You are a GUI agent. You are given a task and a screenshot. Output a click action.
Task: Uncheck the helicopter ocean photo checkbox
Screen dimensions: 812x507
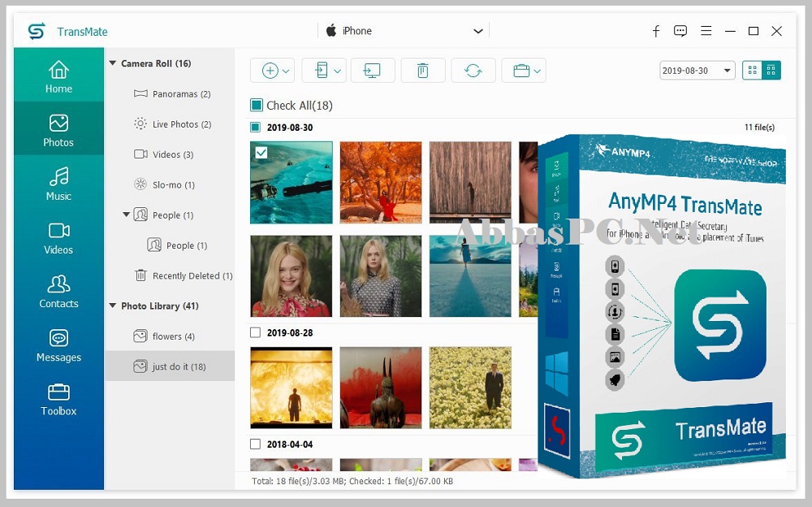point(261,153)
